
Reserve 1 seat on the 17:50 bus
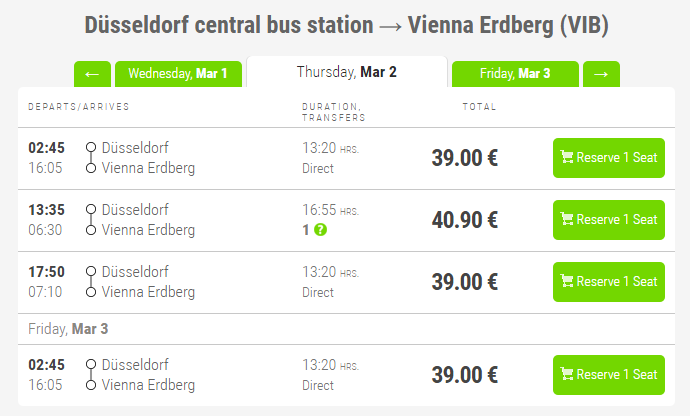(x=609, y=282)
